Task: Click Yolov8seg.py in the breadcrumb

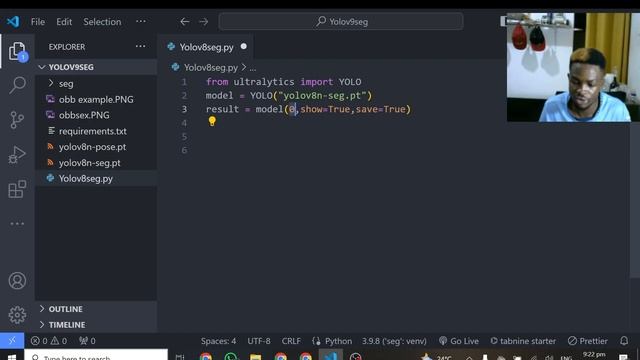Action: click(211, 67)
